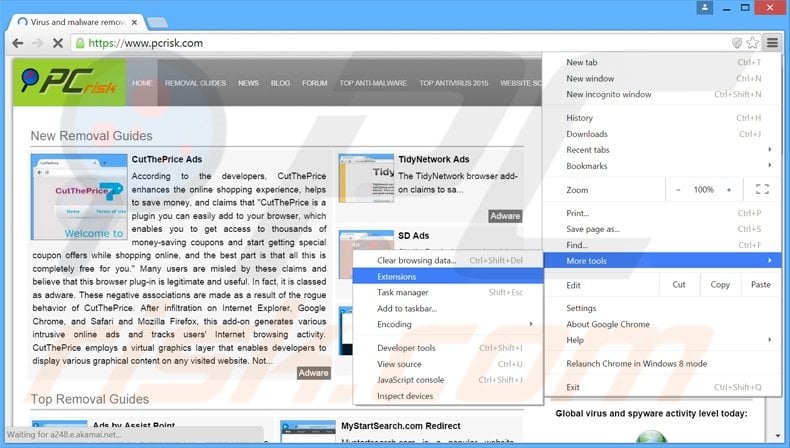Expand the Encoding submenu

click(x=448, y=324)
